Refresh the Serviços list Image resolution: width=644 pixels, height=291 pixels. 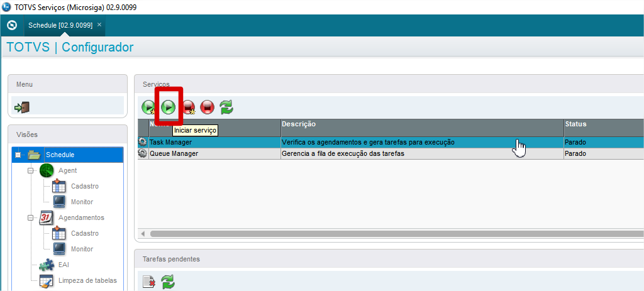click(x=226, y=107)
